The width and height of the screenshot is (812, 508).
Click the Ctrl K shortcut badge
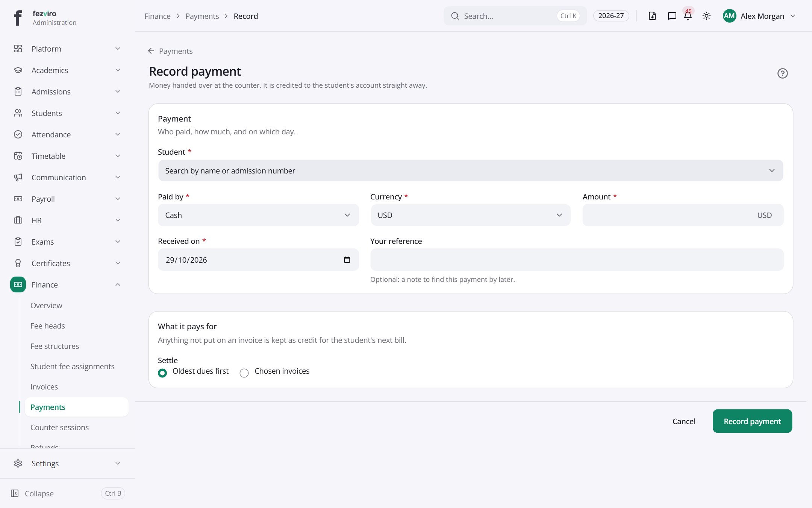coord(568,16)
